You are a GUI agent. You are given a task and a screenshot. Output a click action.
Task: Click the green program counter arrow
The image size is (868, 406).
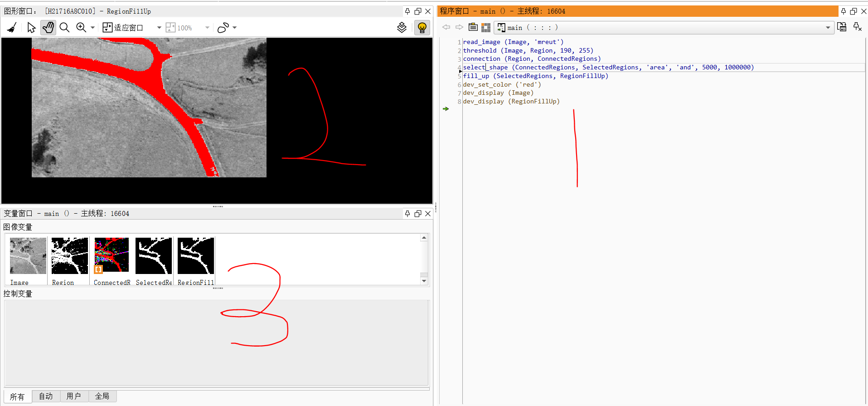click(446, 109)
